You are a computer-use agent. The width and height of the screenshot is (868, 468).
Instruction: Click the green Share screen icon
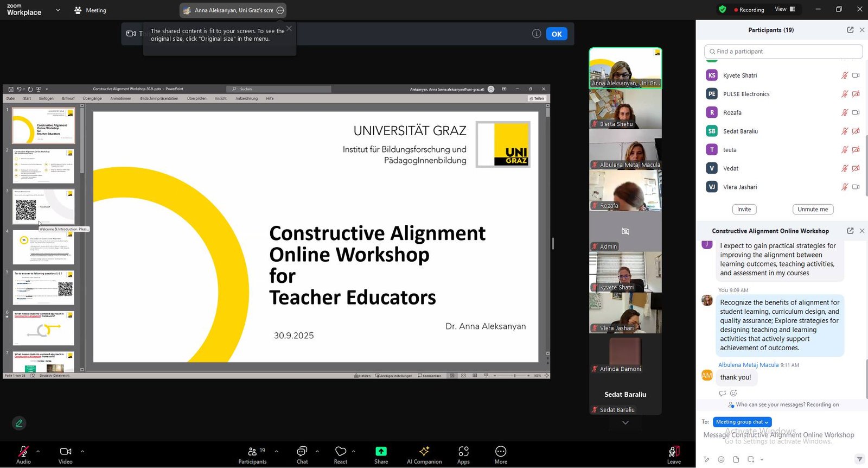(381, 452)
